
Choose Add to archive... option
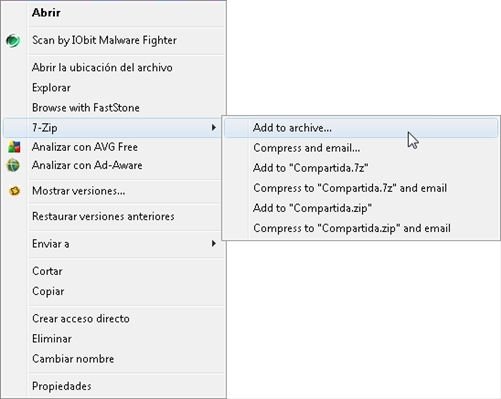coord(361,128)
